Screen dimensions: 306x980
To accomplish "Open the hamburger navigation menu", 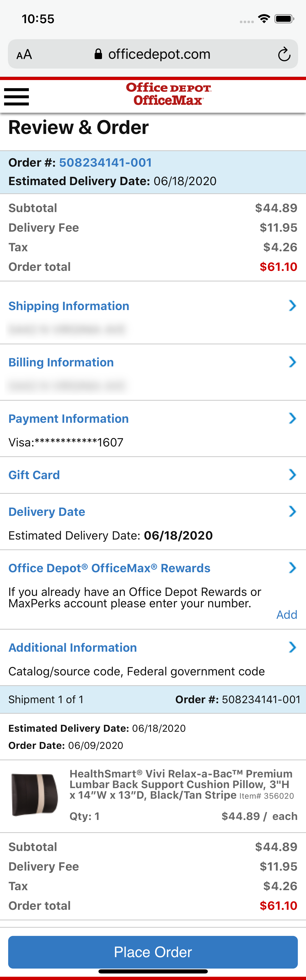I will pos(16,96).
